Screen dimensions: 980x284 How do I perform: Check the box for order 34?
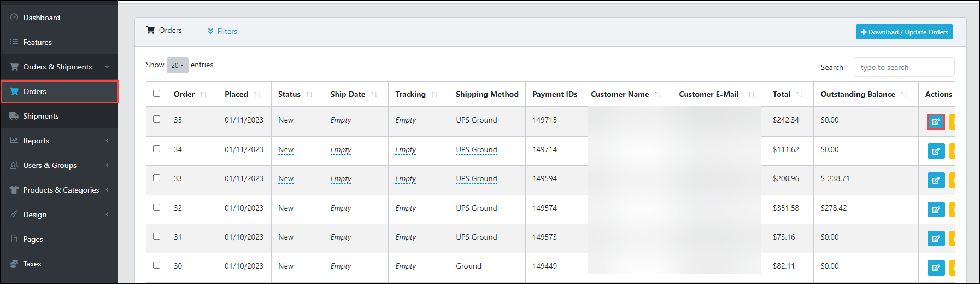click(157, 149)
